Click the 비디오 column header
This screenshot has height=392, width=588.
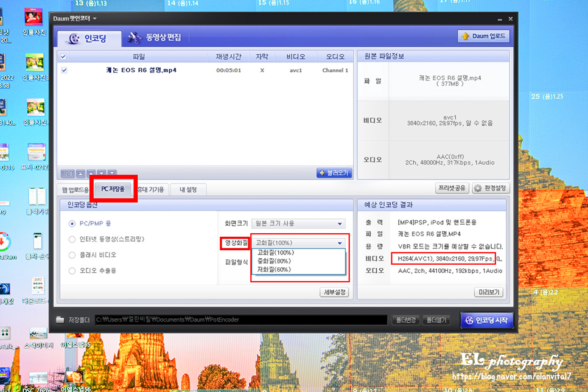pyautogui.click(x=295, y=57)
